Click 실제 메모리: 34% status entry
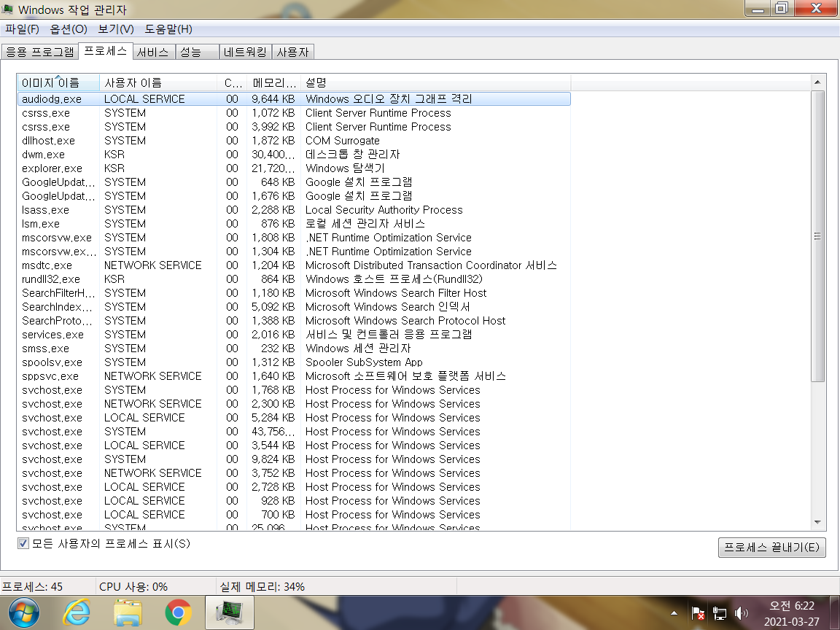Screen dimensions: 840x630 [x=262, y=587]
